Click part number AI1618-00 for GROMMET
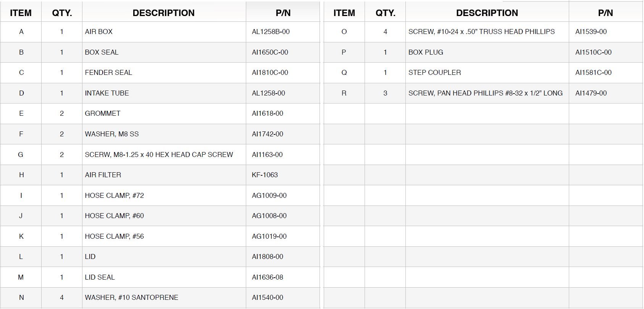 click(268, 113)
